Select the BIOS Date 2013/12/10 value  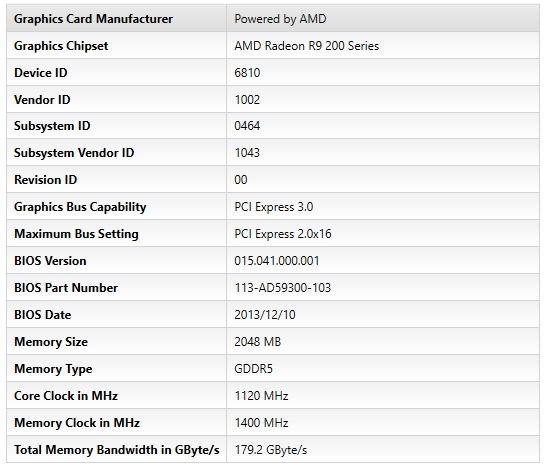265,315
